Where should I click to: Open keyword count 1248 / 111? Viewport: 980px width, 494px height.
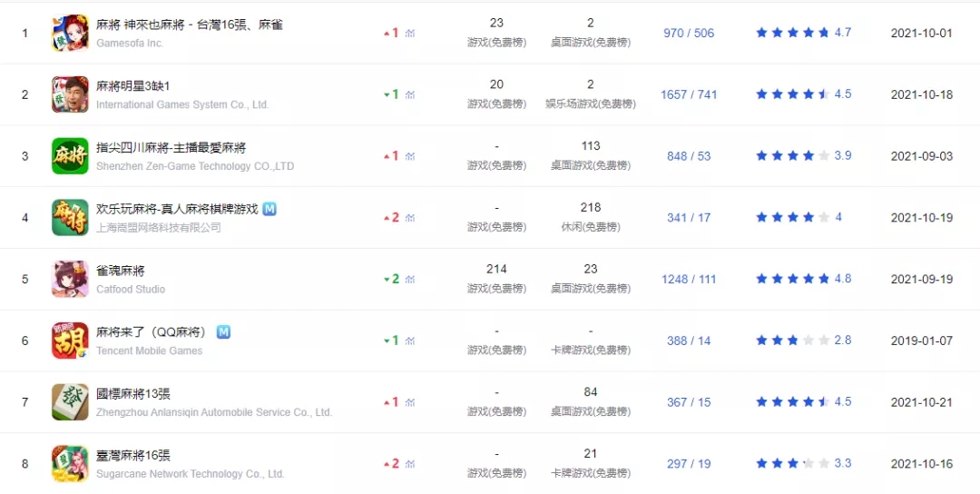[x=689, y=279]
